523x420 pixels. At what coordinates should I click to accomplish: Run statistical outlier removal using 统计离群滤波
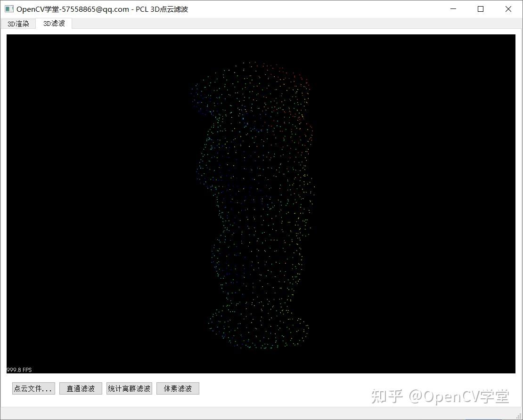pyautogui.click(x=129, y=388)
